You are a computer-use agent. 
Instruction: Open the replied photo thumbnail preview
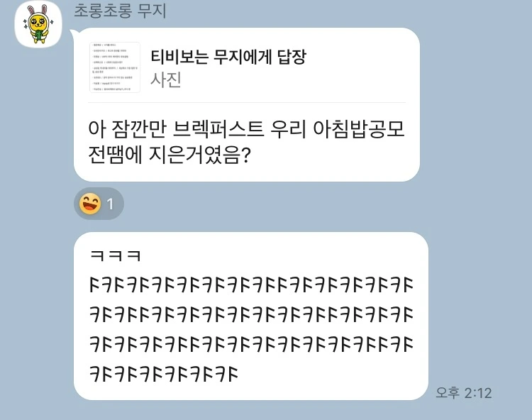click(115, 67)
